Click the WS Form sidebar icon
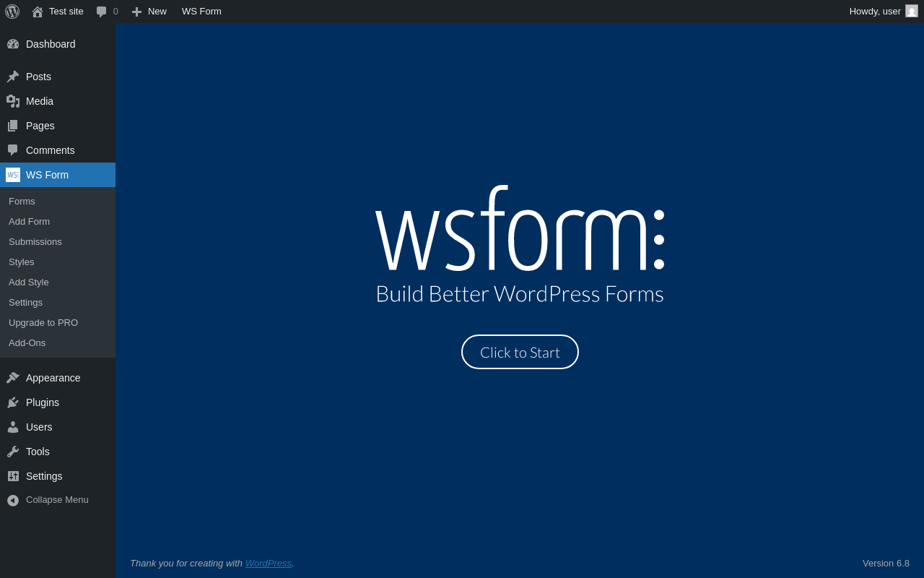924x578 pixels. coord(13,175)
